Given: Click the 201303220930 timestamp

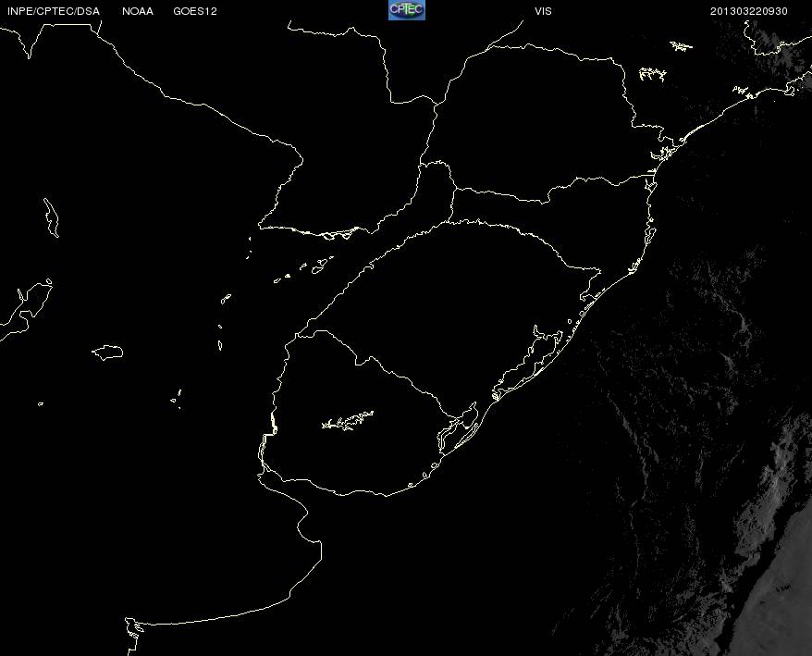Looking at the screenshot, I should click(749, 11).
